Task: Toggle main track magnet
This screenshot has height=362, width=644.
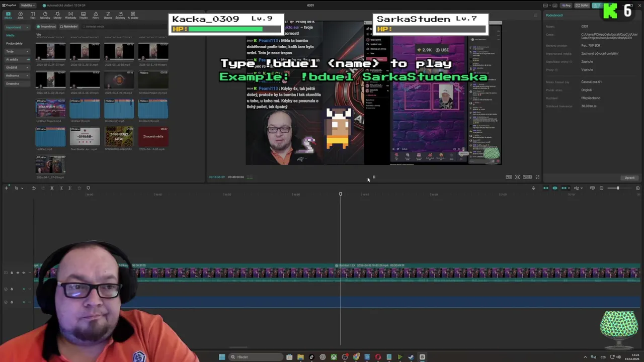Action: pyautogui.click(x=546, y=188)
